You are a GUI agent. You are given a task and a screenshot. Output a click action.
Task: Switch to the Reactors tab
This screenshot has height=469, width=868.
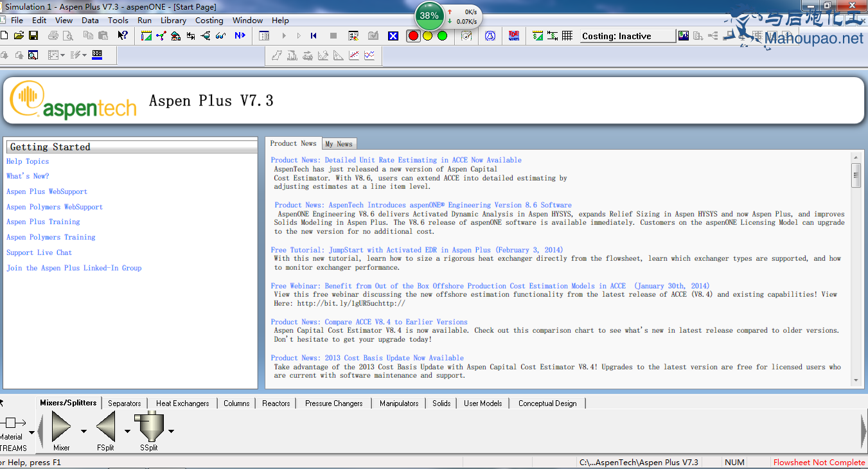click(276, 403)
